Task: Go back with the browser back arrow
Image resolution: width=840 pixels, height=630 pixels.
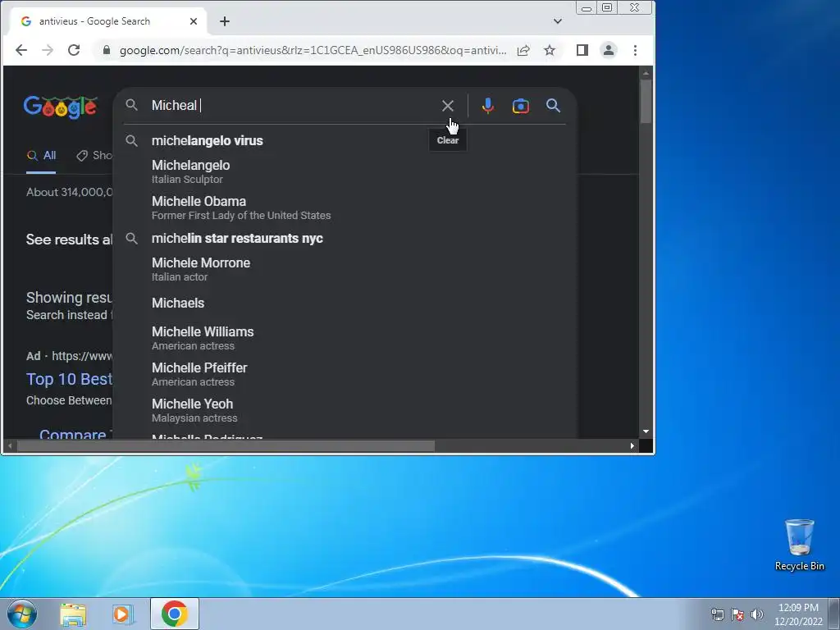Action: tap(21, 50)
